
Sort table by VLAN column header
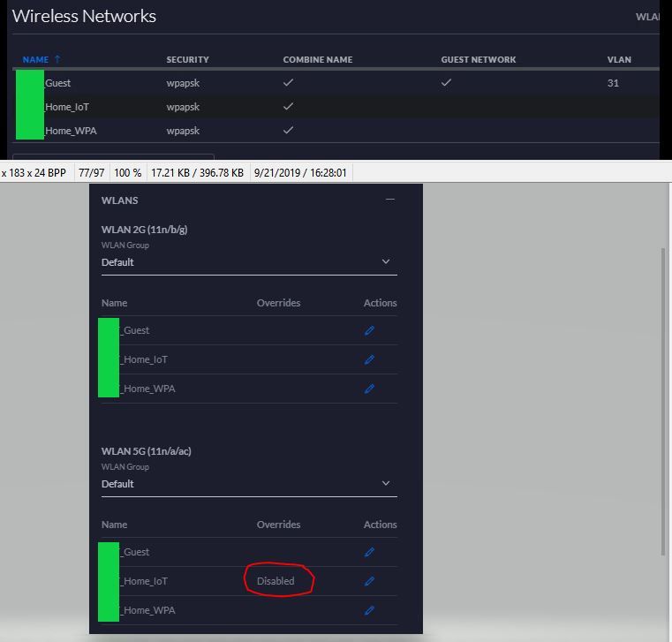(x=619, y=60)
